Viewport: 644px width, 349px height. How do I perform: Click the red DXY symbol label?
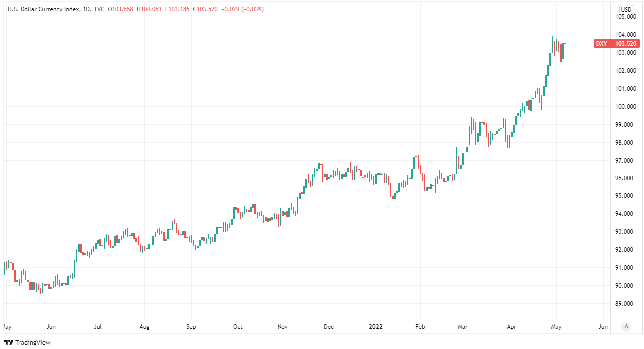[x=601, y=44]
